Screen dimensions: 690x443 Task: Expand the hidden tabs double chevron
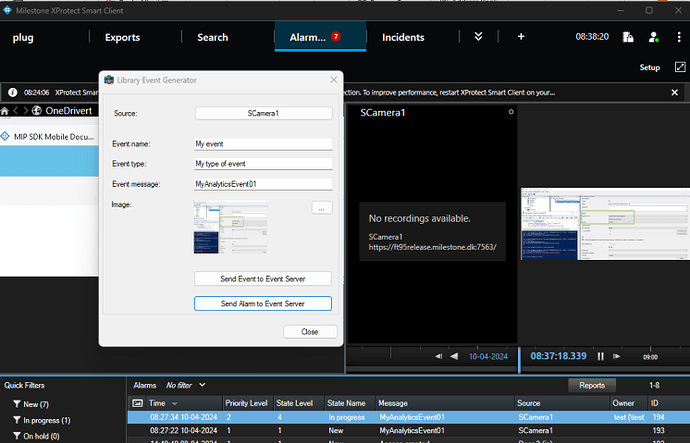(x=478, y=37)
